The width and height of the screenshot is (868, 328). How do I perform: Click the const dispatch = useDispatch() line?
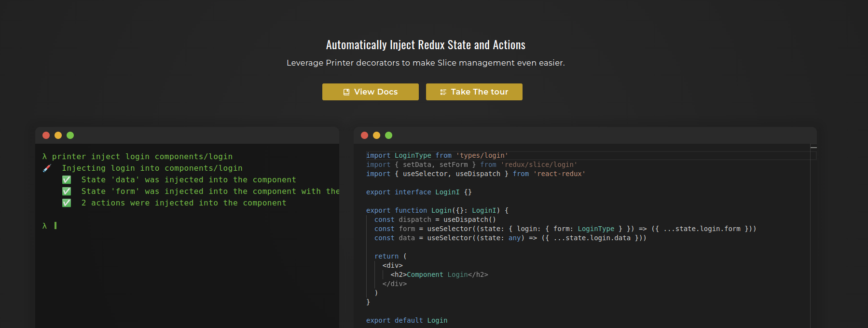coord(435,219)
